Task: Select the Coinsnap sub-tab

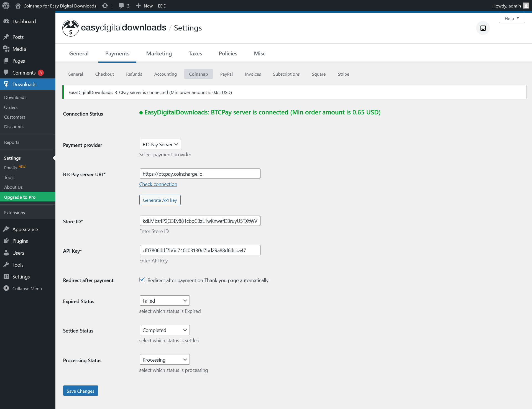Action: (198, 74)
